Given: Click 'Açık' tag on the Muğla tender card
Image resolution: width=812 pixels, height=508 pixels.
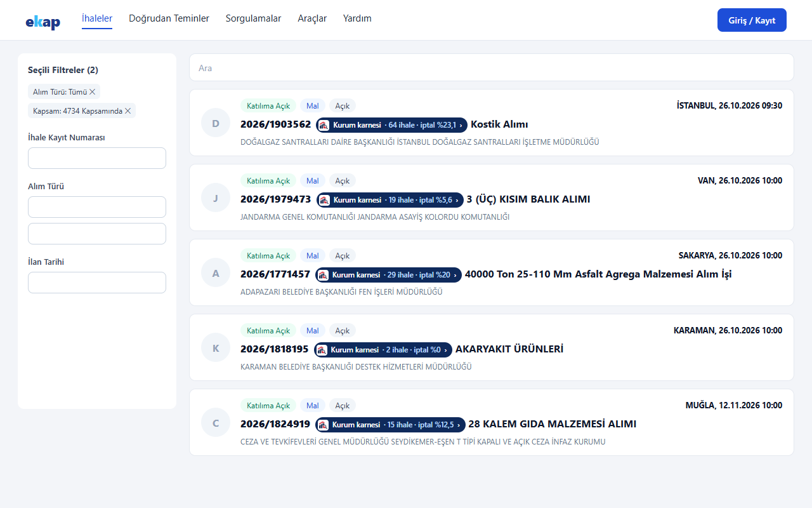Looking at the screenshot, I should pyautogui.click(x=343, y=406).
